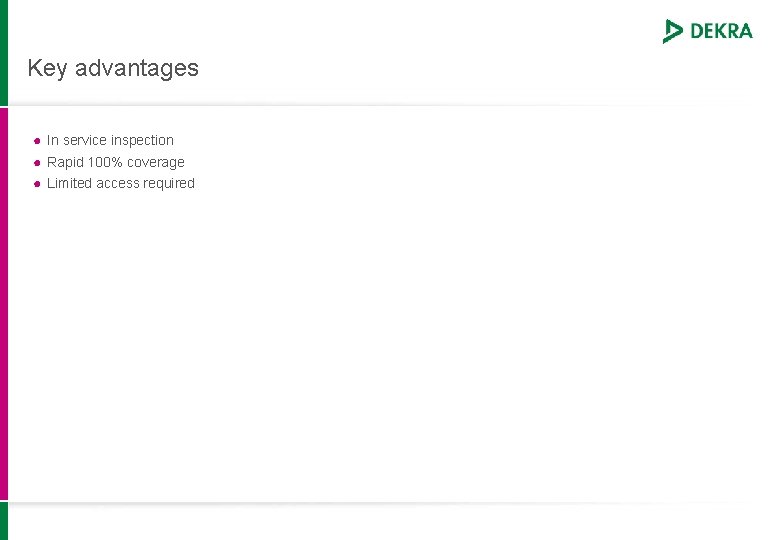Select the magenta bullet before "Rapid 100% coverage"
Viewport: 780px width, 540px height.
click(37, 163)
